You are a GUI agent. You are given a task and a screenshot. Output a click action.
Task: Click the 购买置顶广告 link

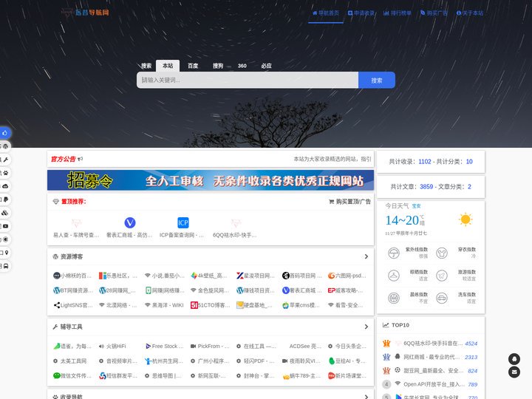[349, 202]
